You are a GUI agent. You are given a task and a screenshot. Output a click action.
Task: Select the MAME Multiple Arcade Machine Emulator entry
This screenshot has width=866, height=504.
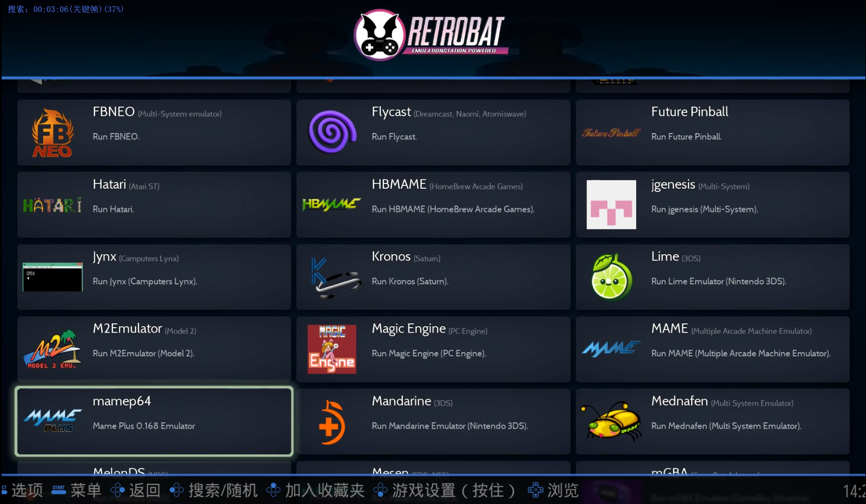(x=712, y=349)
